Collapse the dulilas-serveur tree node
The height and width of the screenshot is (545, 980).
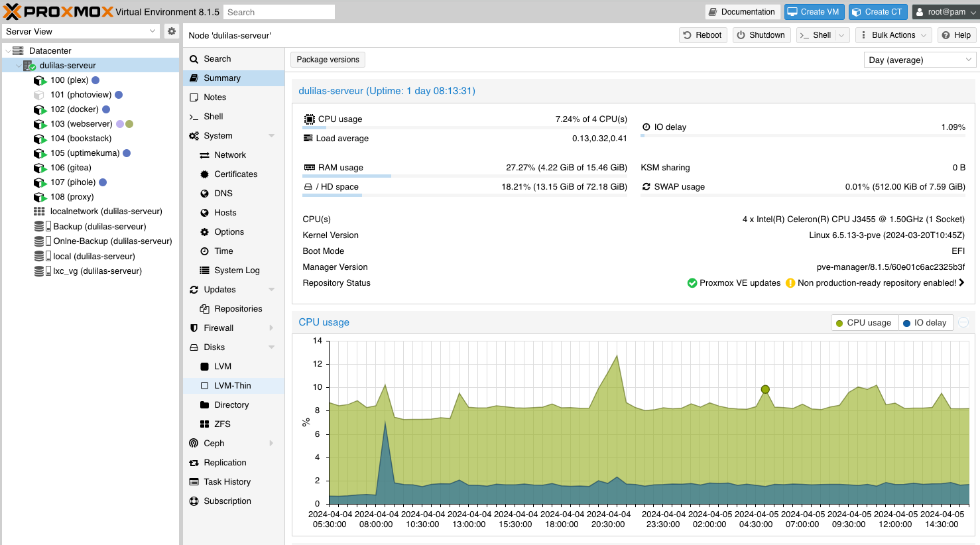(19, 66)
